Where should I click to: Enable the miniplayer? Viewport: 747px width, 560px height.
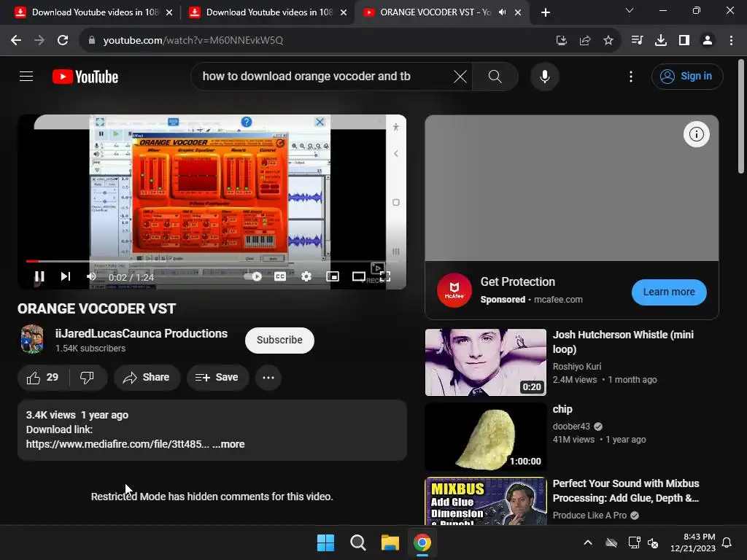pyautogui.click(x=333, y=276)
